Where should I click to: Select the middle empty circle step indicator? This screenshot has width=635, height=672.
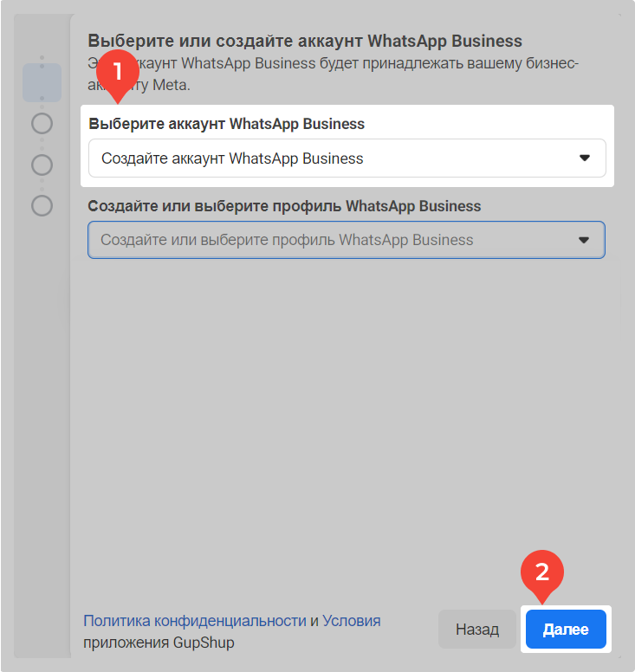tap(42, 165)
